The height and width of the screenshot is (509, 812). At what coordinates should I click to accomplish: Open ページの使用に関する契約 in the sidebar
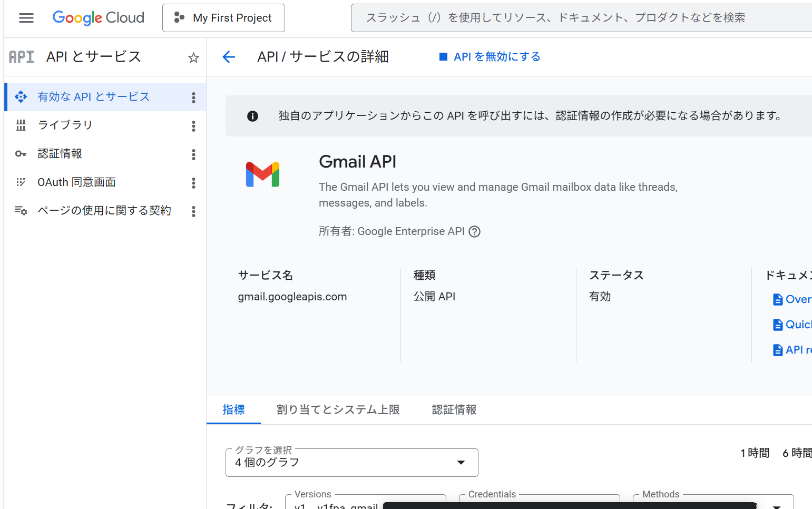point(104,211)
